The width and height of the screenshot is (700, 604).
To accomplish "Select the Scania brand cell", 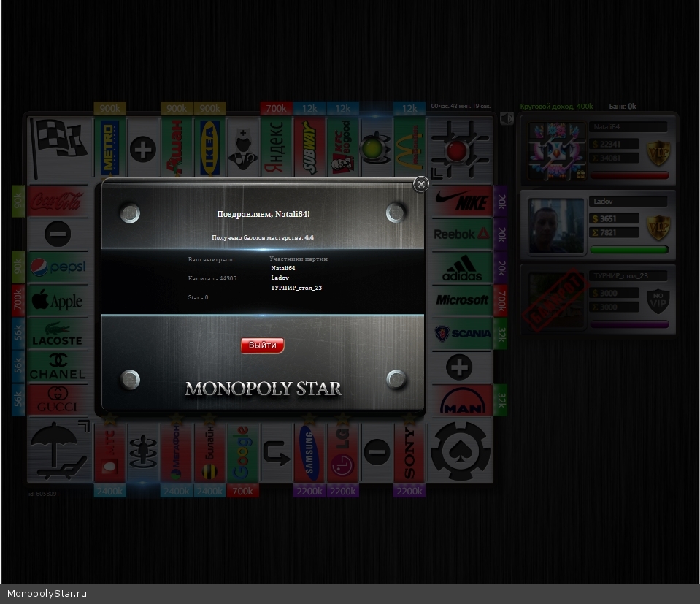I will pos(462,334).
